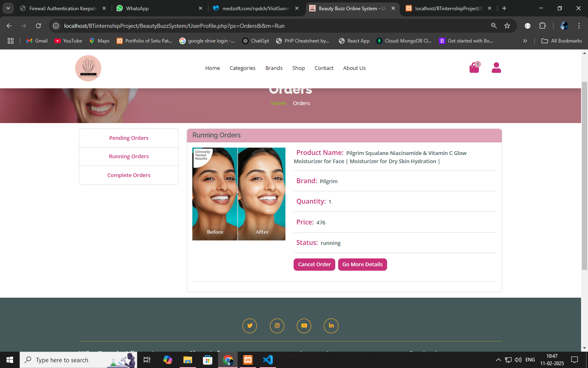This screenshot has height=368, width=588.
Task: Open Brands in the navigation menu
Action: pos(274,68)
